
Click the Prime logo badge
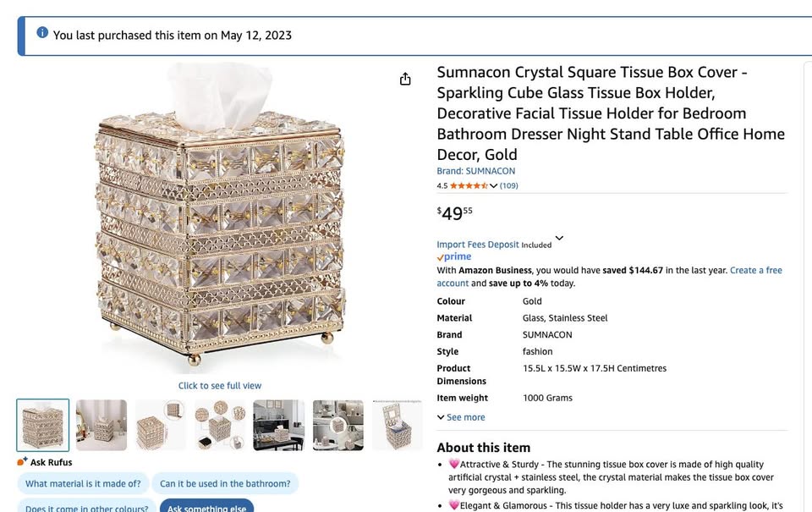point(454,257)
